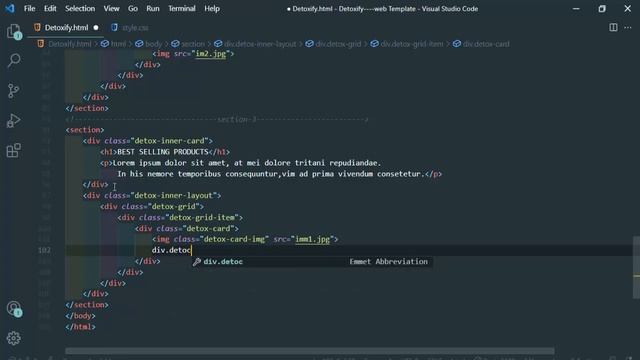The image size is (640, 360).
Task: Open the File menu
Action: (29, 9)
